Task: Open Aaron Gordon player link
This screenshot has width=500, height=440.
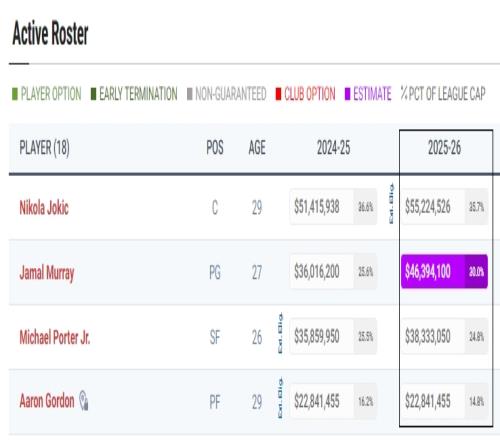Action: [47, 401]
